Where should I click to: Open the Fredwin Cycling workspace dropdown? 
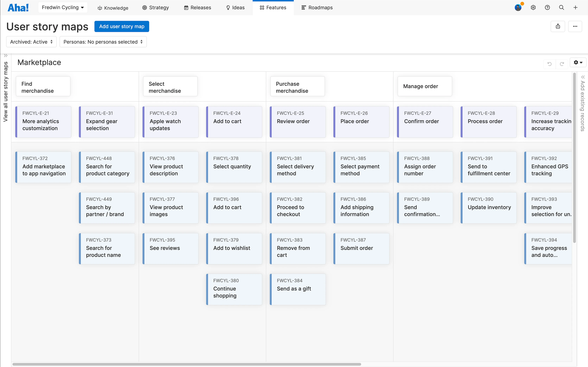(x=63, y=7)
